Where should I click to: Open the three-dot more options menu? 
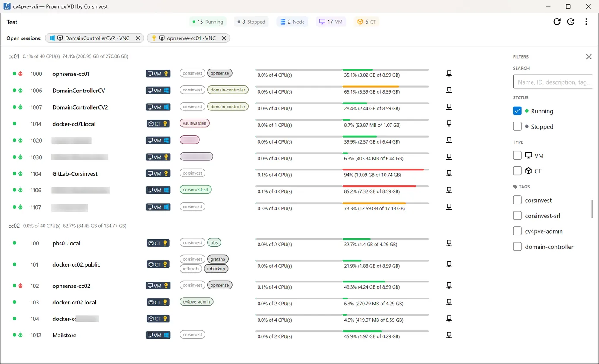(586, 22)
